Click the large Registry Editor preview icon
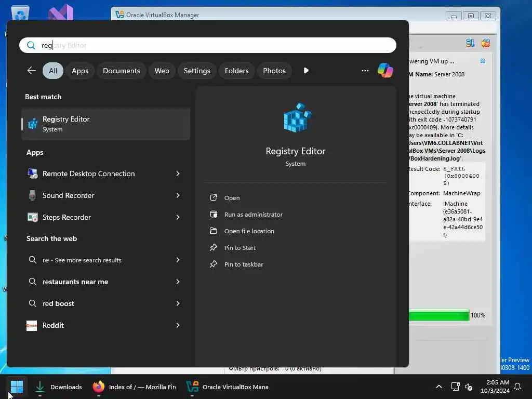 tap(297, 117)
